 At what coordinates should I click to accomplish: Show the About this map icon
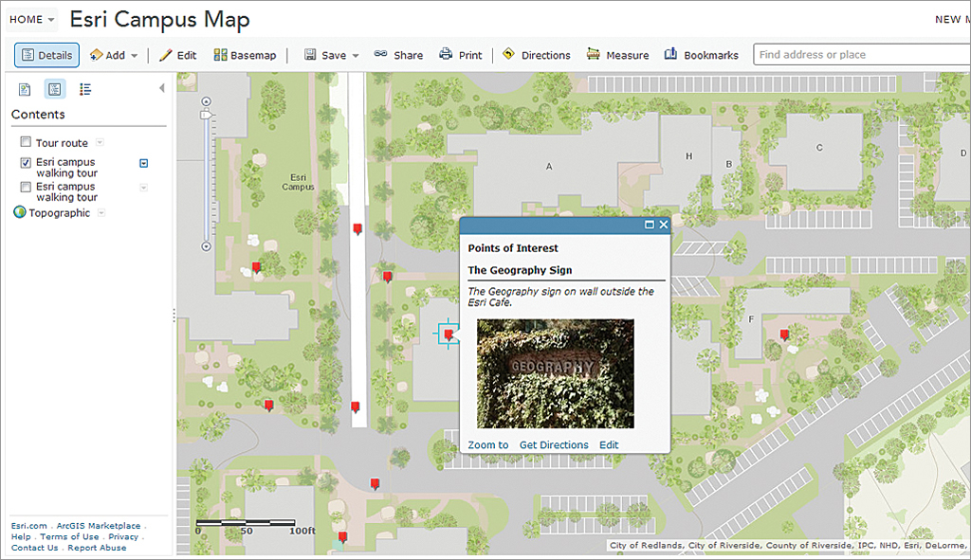pos(24,90)
